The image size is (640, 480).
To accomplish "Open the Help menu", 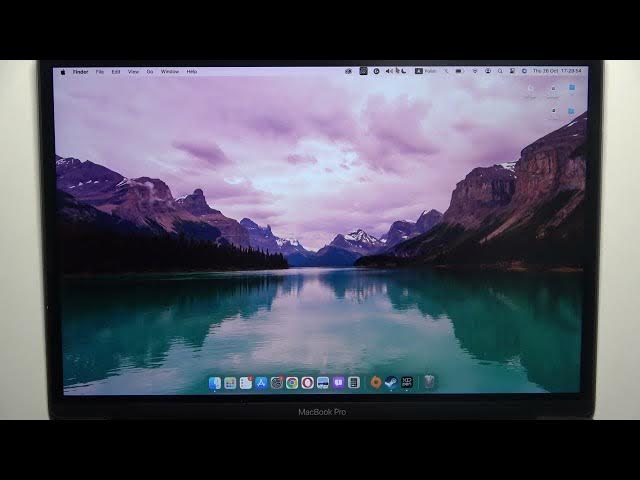I will (192, 72).
